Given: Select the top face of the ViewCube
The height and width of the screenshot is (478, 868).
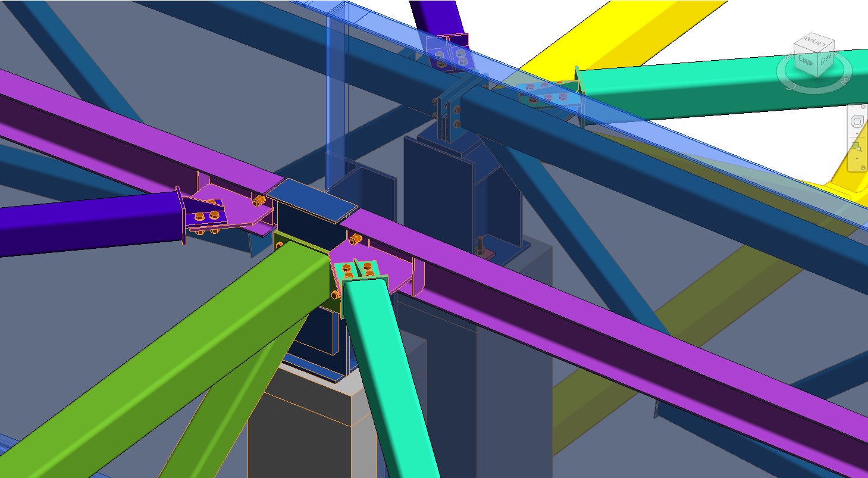Looking at the screenshot, I should click(x=813, y=43).
